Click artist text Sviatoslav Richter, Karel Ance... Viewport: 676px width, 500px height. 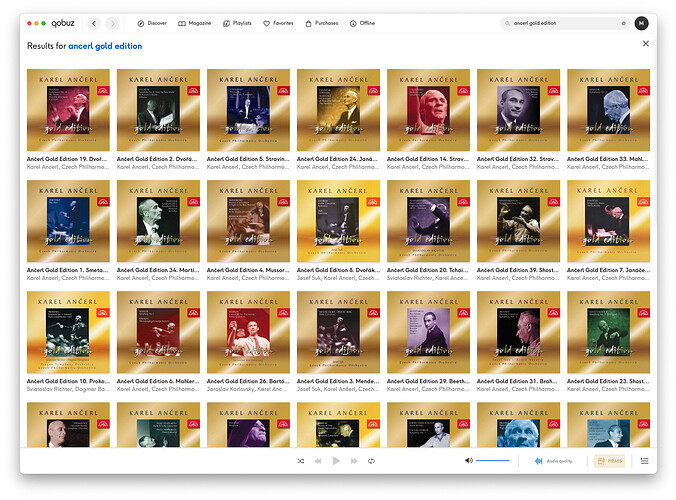[429, 278]
